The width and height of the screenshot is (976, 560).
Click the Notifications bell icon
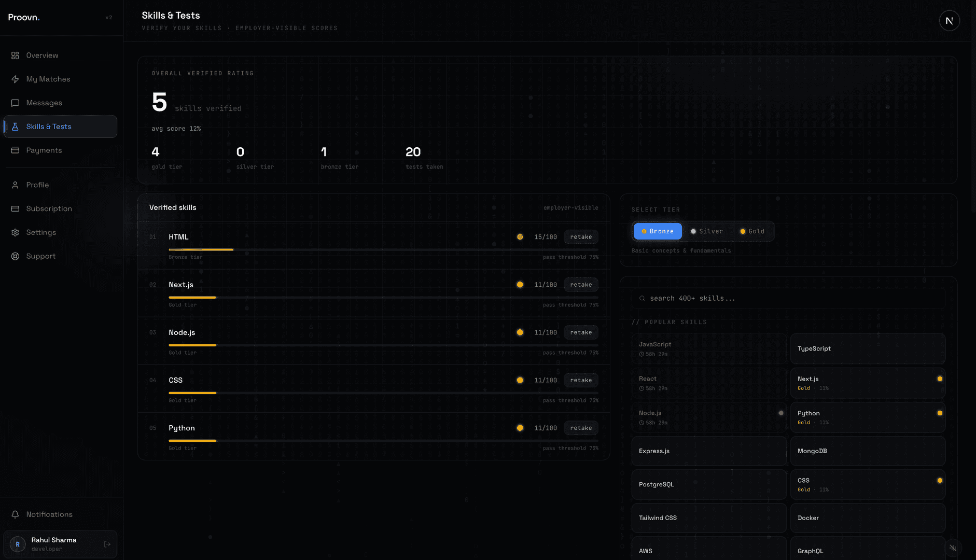pos(15,514)
